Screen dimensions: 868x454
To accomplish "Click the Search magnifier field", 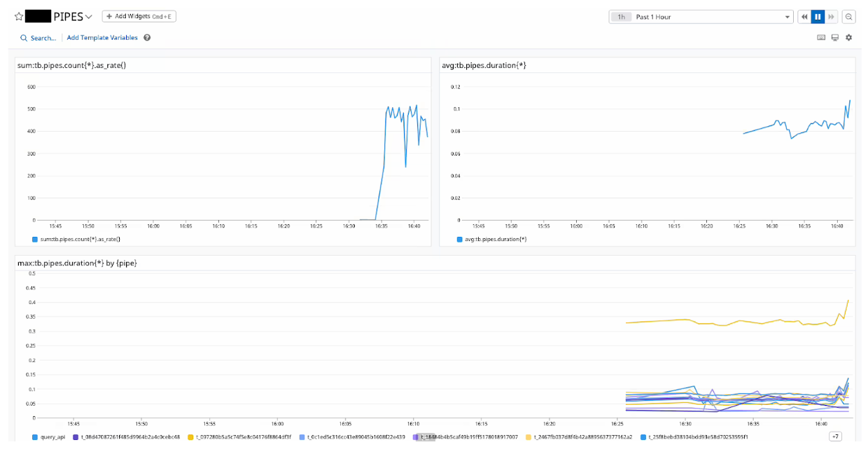I will (38, 38).
